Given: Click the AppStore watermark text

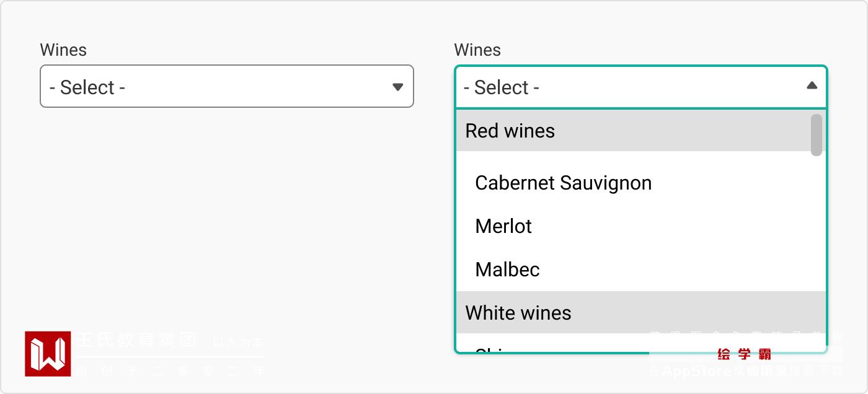Looking at the screenshot, I should 697,371.
